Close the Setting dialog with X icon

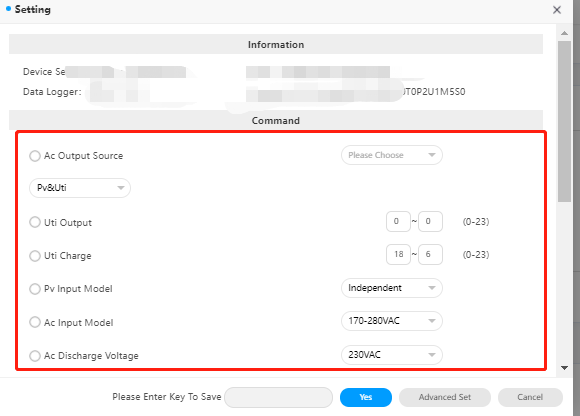click(557, 10)
